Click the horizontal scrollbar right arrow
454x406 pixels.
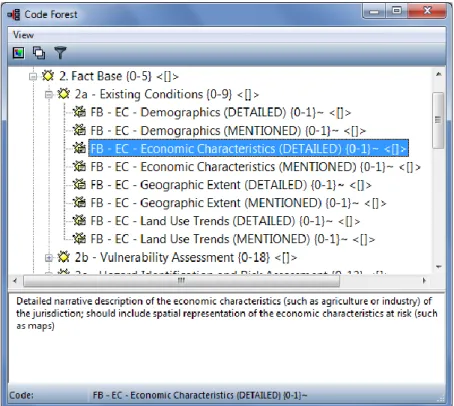424,281
